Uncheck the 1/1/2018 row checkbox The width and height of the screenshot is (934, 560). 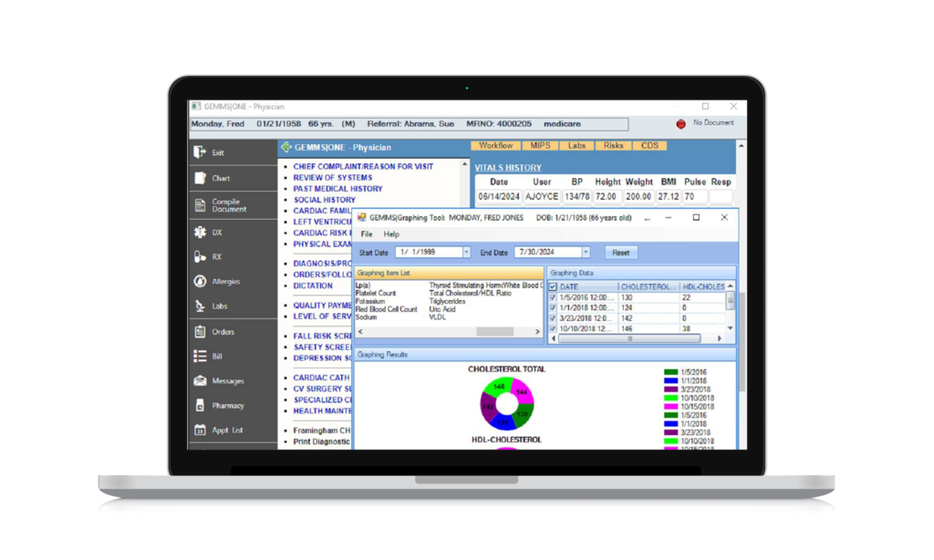[553, 308]
